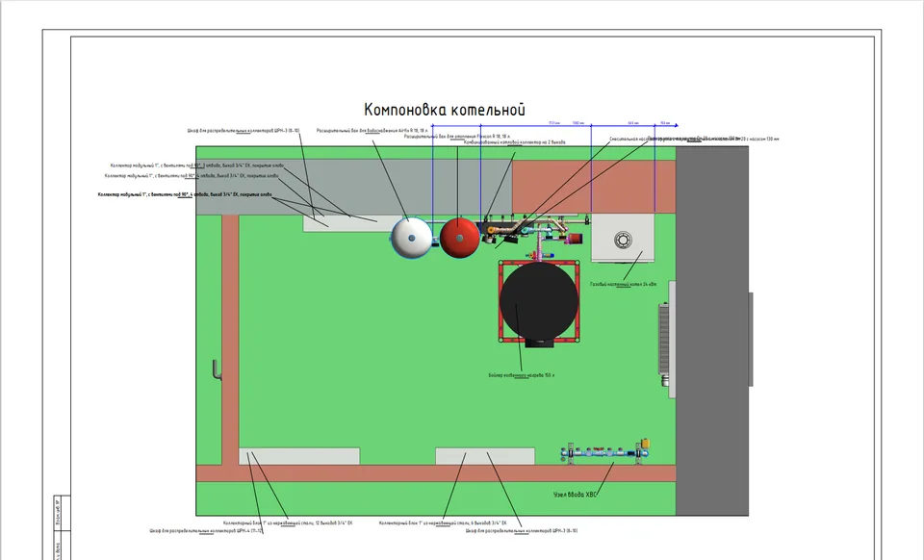Viewport: 924px width, 560px height.
Task: Select the white expansion tank symbol
Action: coord(411,238)
